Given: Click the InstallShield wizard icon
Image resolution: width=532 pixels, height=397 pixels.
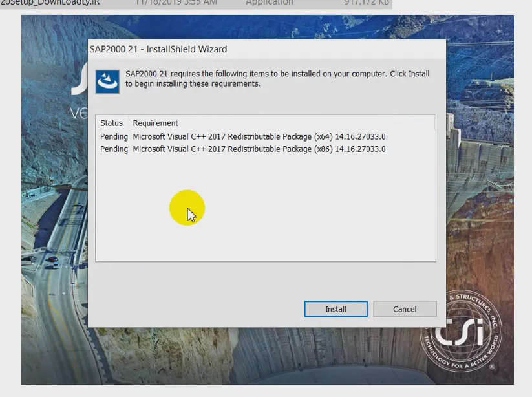Looking at the screenshot, I should [107, 78].
